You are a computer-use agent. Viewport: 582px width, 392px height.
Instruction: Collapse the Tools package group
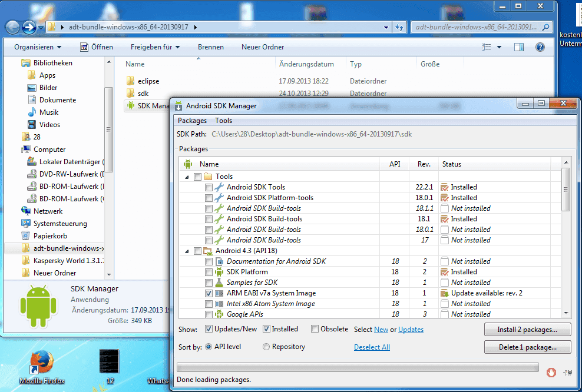(187, 177)
